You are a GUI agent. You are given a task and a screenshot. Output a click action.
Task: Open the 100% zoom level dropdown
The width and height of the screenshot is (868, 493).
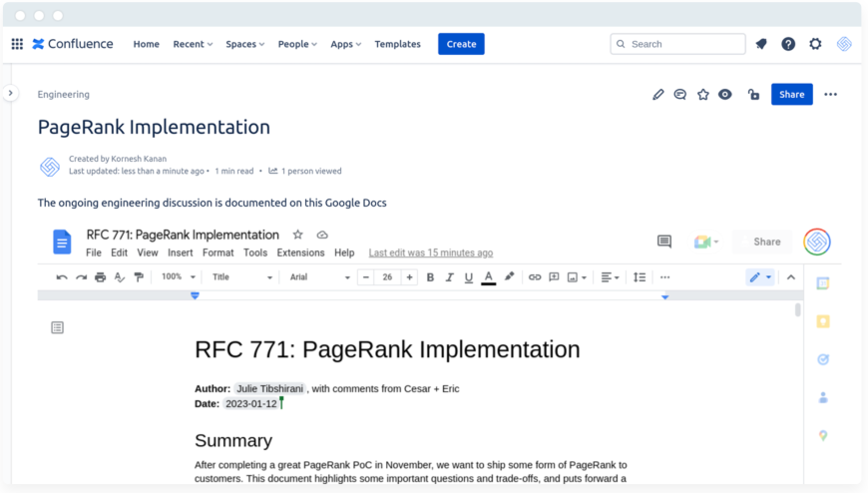[x=179, y=277]
